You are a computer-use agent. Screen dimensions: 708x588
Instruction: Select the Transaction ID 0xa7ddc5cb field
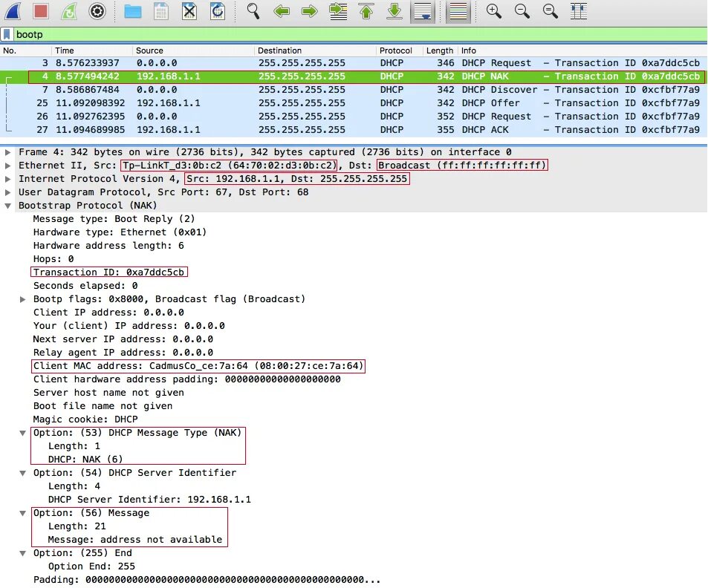108,272
